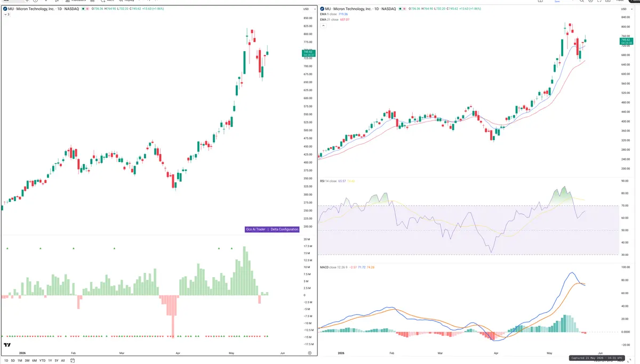Viewport: 640px width, 364px height.
Task: Open the go-to-date calendar icon
Action: click(x=73, y=361)
